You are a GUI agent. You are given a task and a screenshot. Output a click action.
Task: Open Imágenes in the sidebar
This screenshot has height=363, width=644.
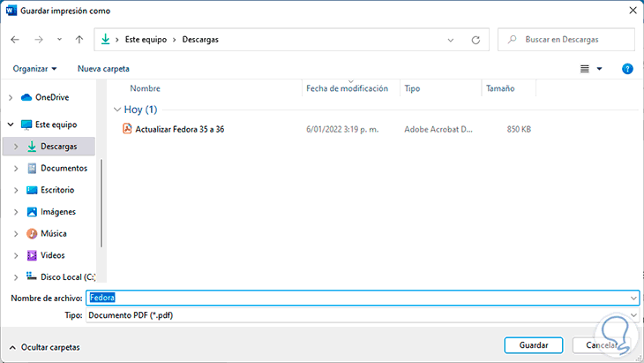tap(58, 212)
